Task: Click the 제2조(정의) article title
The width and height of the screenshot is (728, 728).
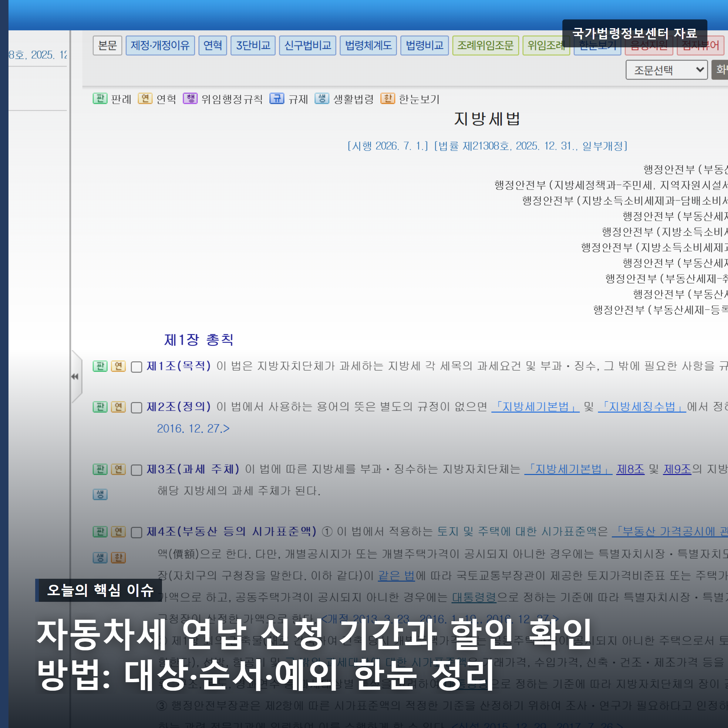Action: [179, 406]
